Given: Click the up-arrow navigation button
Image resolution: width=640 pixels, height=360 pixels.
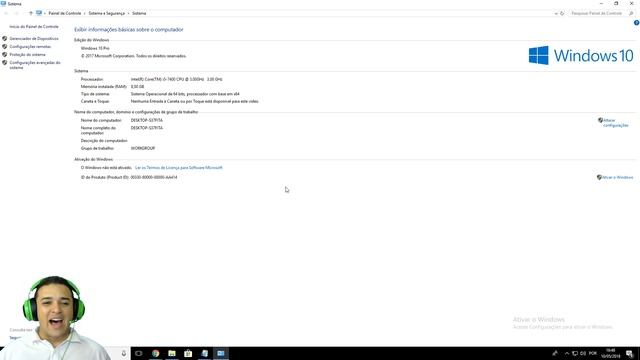Looking at the screenshot, I should [x=31, y=13].
